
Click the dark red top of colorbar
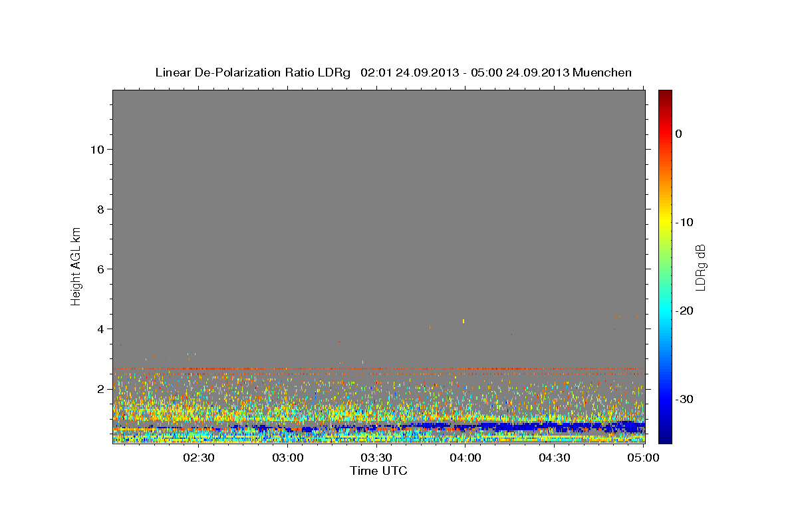point(665,94)
